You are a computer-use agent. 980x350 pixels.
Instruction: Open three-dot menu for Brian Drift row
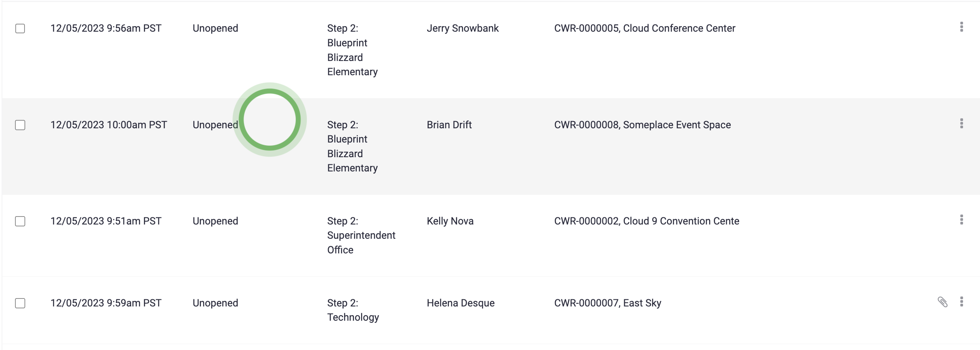[961, 124]
